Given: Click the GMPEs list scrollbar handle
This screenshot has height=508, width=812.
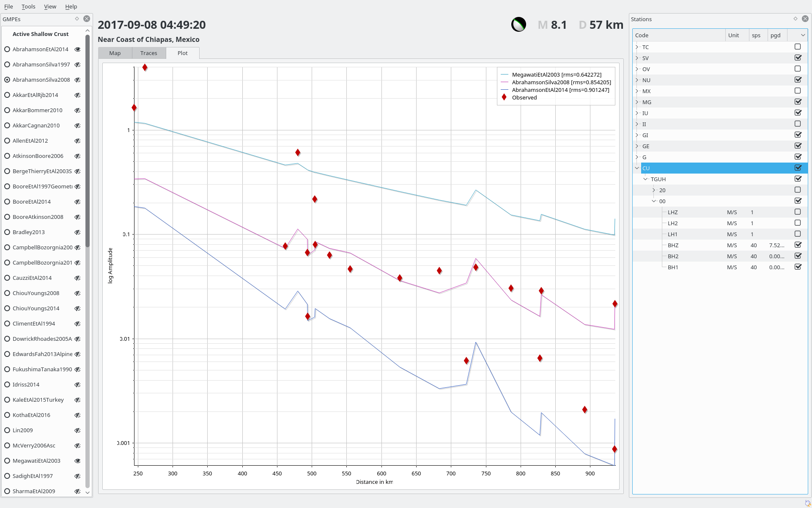Looking at the screenshot, I should tap(88, 141).
